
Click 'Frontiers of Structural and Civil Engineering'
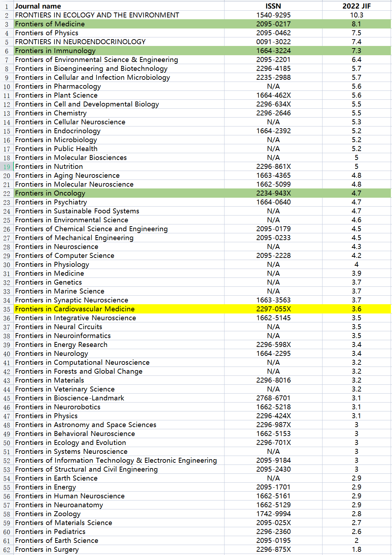tap(119, 469)
